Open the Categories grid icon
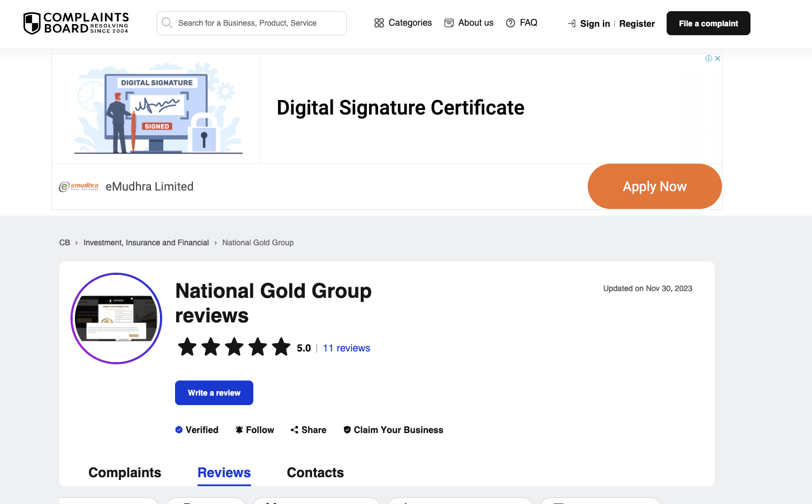Viewport: 812px width, 504px height. point(379,23)
